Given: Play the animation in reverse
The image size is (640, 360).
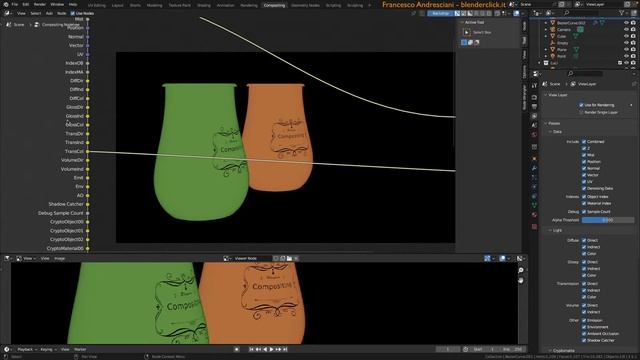Looking at the screenshot, I should point(265,349).
